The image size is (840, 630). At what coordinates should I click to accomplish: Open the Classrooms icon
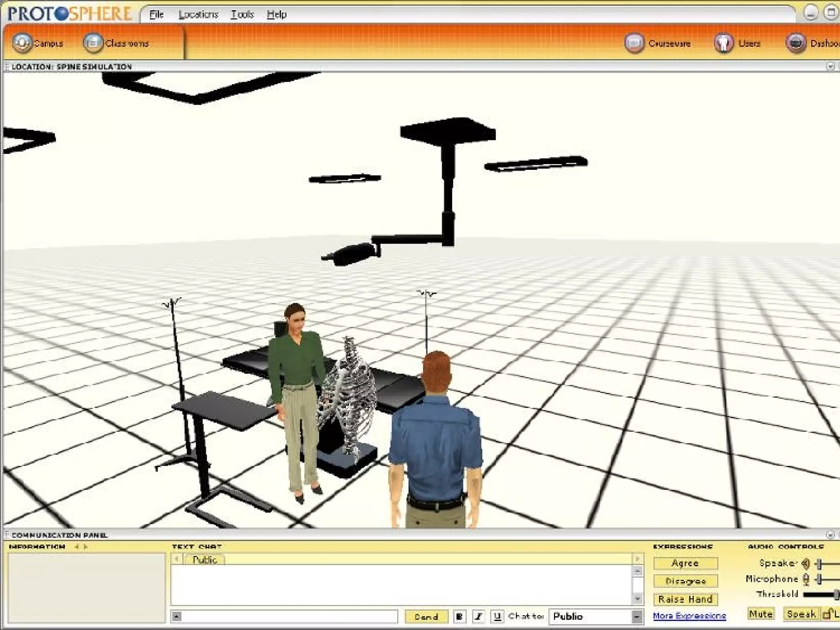[93, 43]
